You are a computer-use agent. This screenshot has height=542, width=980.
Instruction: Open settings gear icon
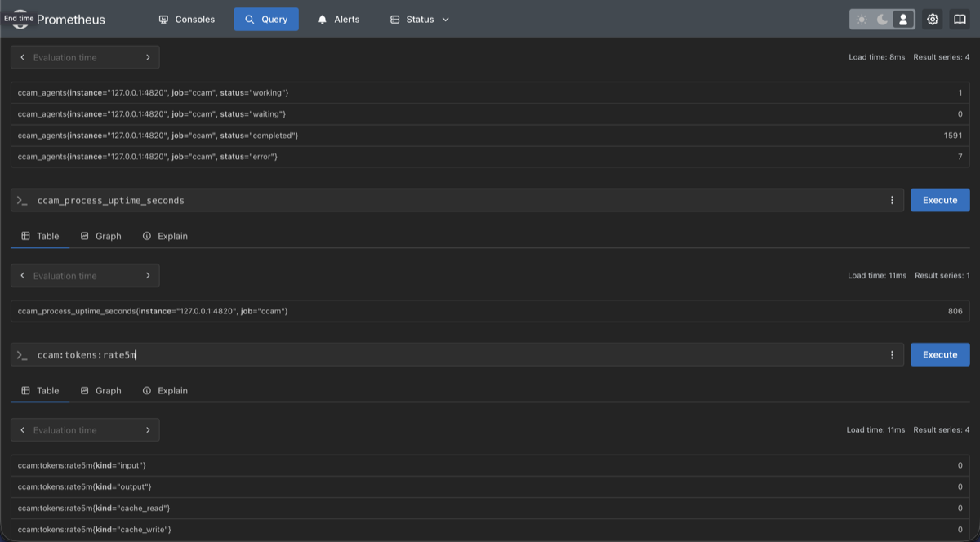[933, 20]
